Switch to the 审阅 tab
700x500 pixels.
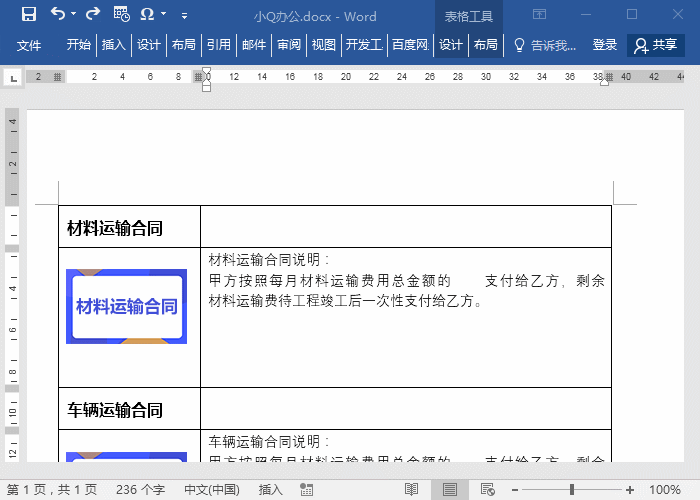click(x=289, y=45)
